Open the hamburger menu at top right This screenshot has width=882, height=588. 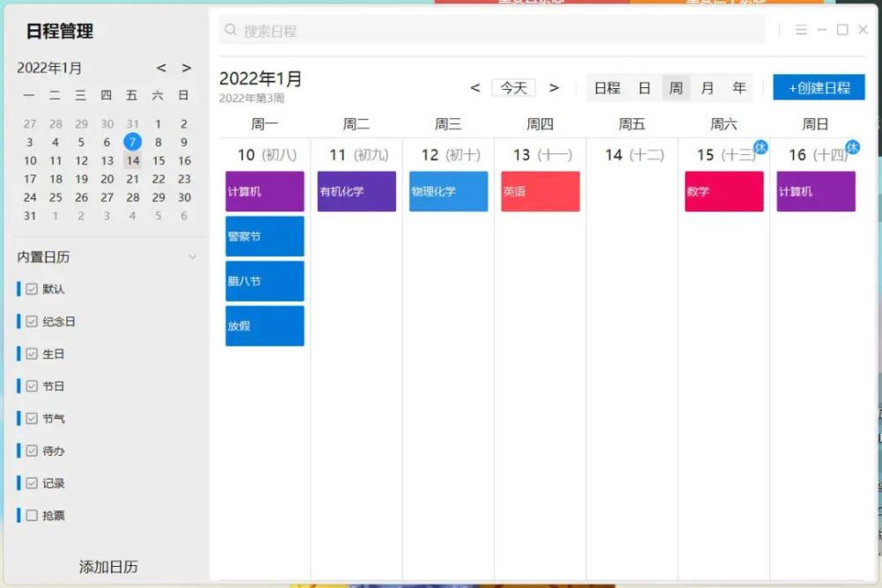[801, 29]
